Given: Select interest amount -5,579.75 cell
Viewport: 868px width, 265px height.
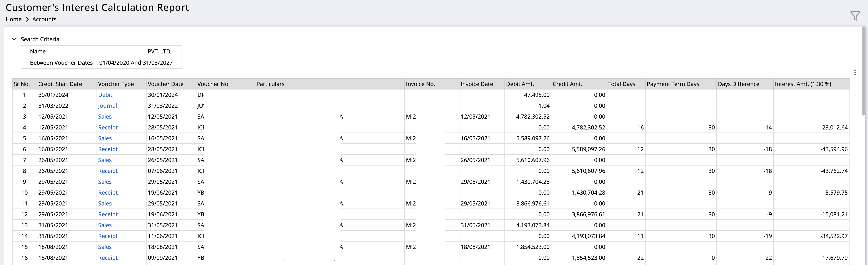Looking at the screenshot, I should [x=811, y=193].
